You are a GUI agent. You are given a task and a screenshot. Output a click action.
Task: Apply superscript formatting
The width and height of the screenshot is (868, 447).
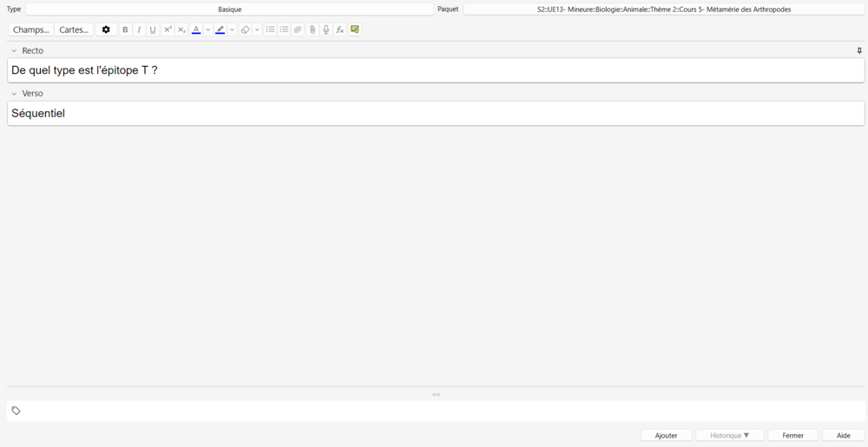click(x=168, y=30)
